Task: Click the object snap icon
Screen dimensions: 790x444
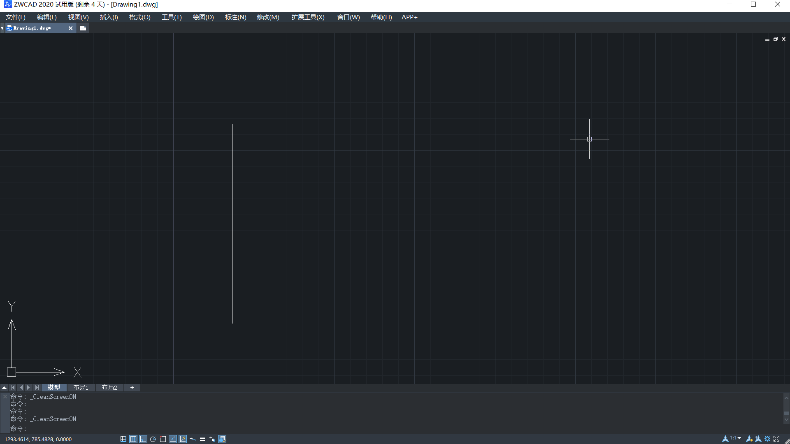Action: coord(173,438)
